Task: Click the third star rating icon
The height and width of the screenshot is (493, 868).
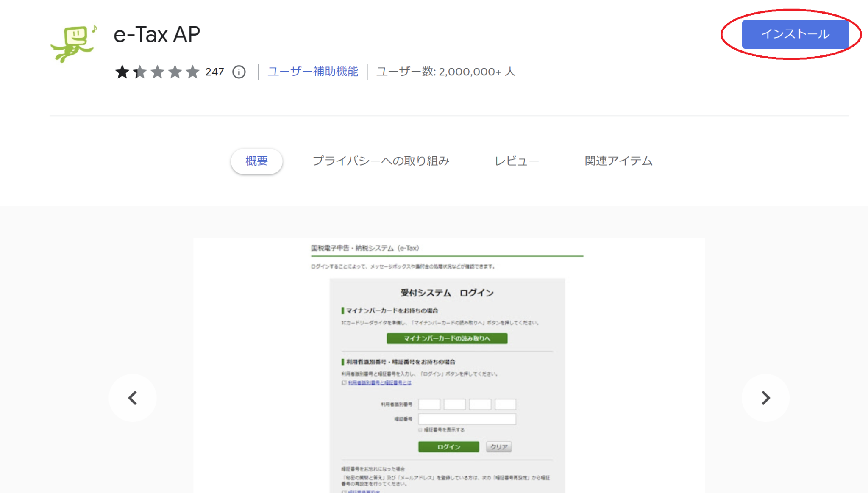Action: [x=157, y=72]
